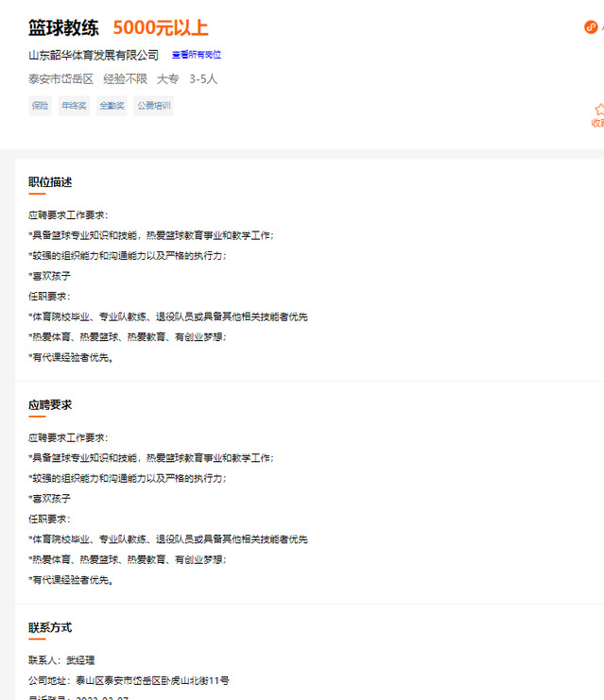The width and height of the screenshot is (604, 700).
Task: Click the star 收藏 favorite icon
Action: (x=598, y=110)
